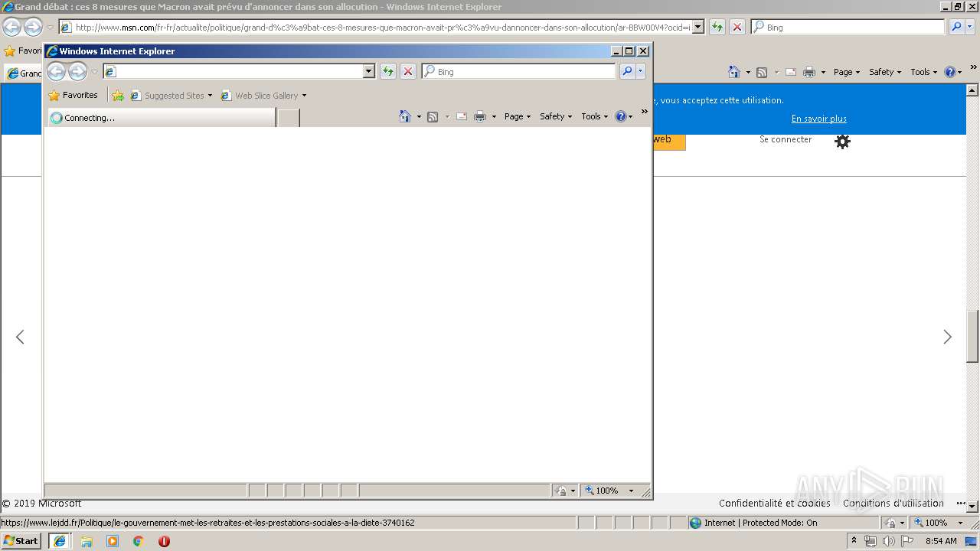Click previous article left arrow
This screenshot has height=551, width=980.
click(x=20, y=337)
